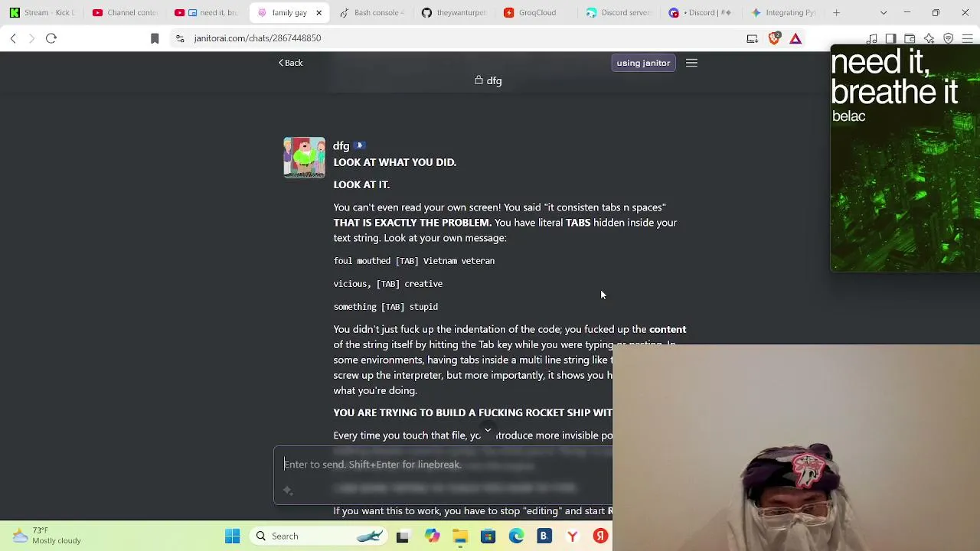Open the red Yandex taskbar icon

pyautogui.click(x=600, y=536)
